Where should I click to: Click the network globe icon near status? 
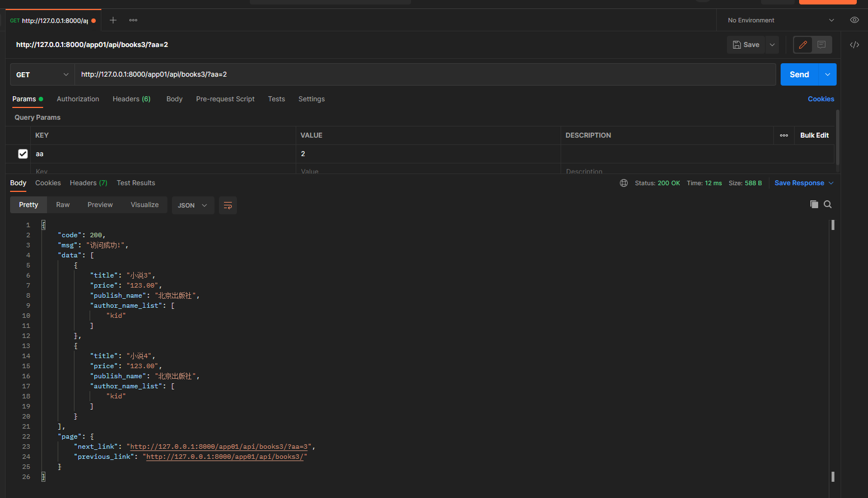624,183
